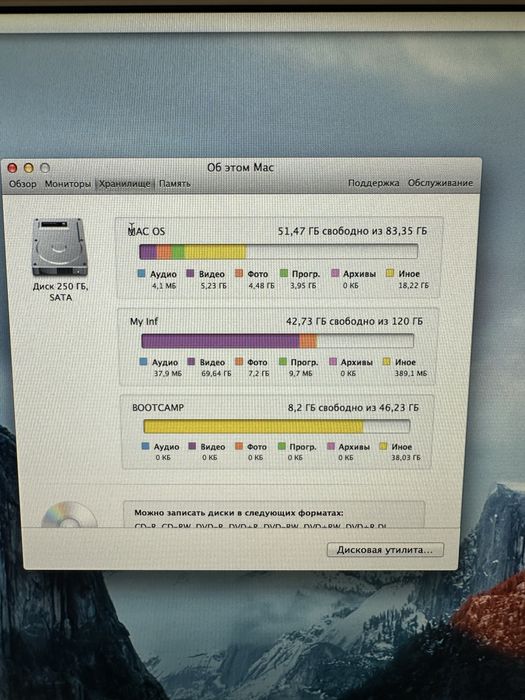Viewport: 525px width, 700px height.
Task: Click the purple Видео swatch under MAC OS
Action: (x=190, y=273)
